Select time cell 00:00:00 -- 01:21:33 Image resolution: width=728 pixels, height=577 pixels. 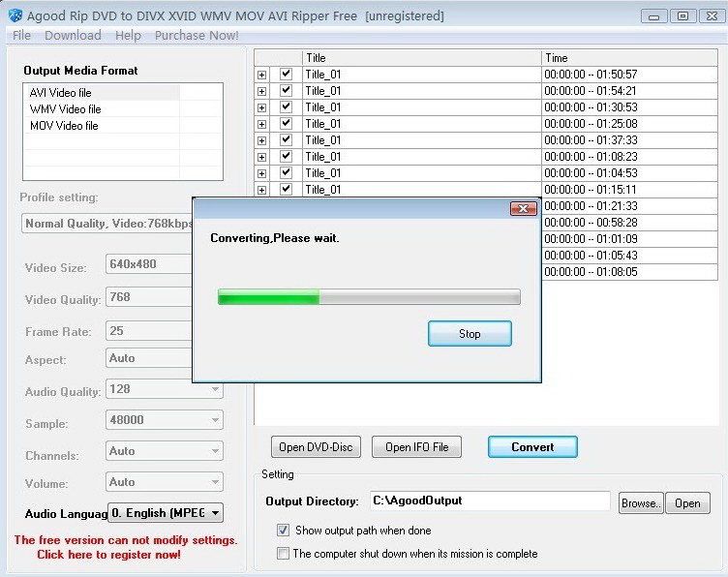click(629, 206)
